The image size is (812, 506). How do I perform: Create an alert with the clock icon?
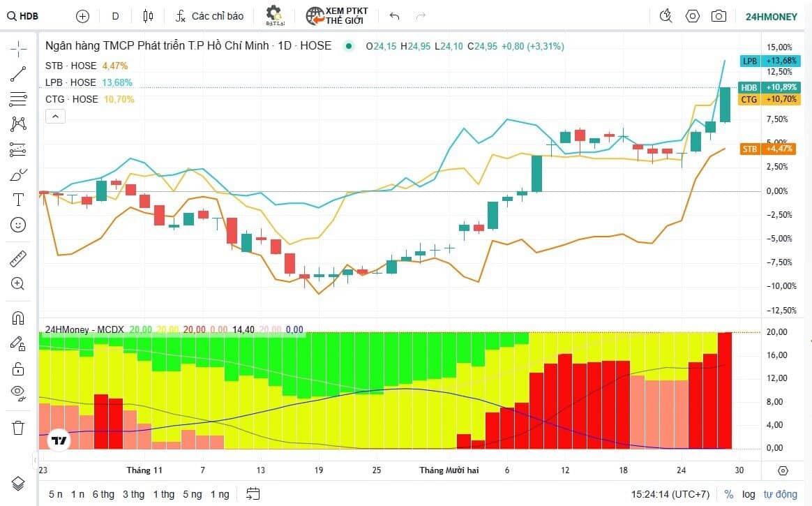pos(666,16)
